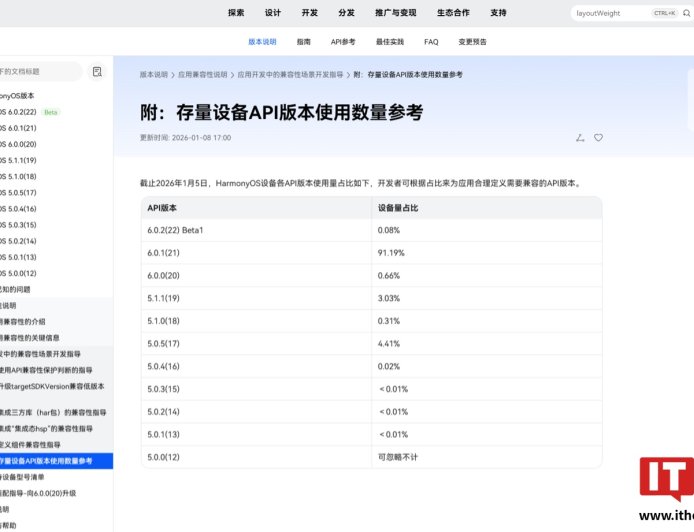Click table value 0.31%
The image size is (694, 532).
tap(389, 321)
